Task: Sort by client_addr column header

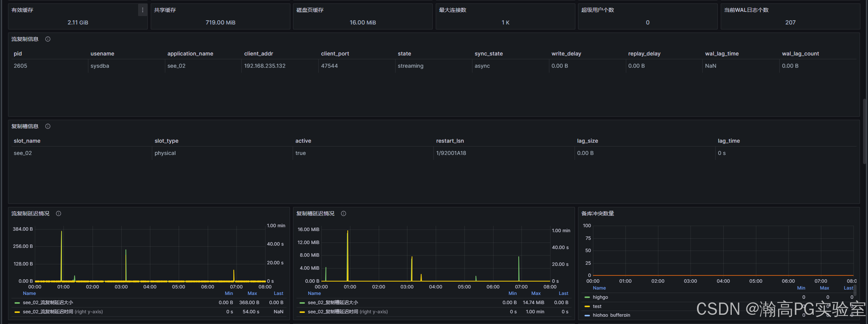Action: [x=259, y=54]
